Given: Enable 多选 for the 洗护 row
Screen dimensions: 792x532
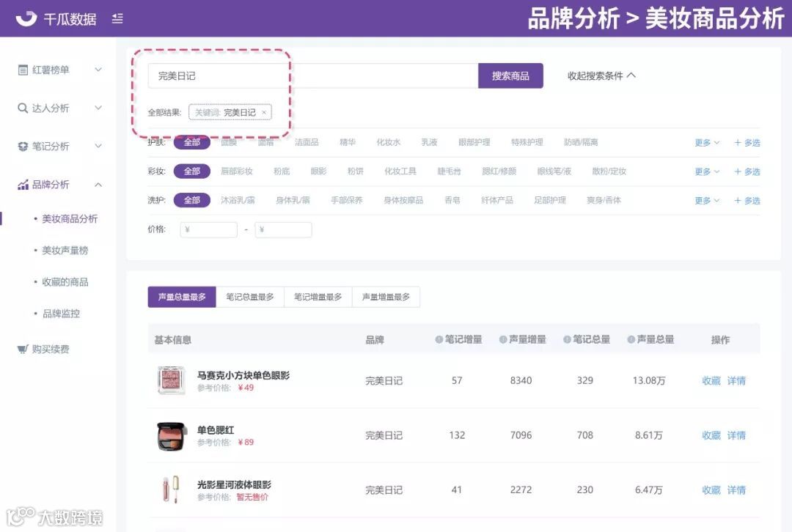Looking at the screenshot, I should coord(747,200).
